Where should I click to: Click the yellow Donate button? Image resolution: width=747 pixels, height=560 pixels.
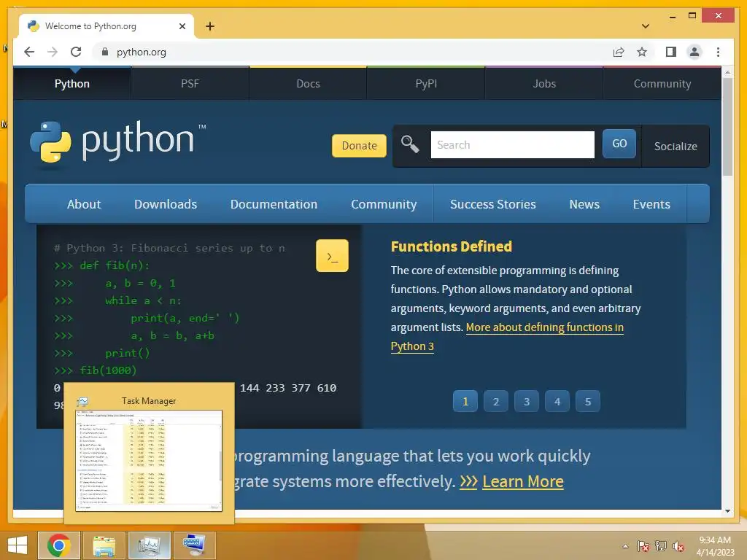click(x=359, y=146)
